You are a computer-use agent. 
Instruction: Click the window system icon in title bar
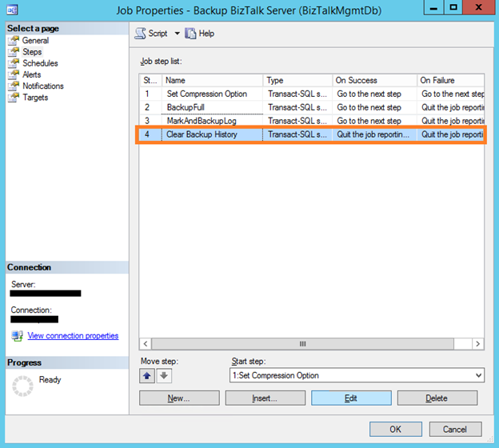click(12, 10)
